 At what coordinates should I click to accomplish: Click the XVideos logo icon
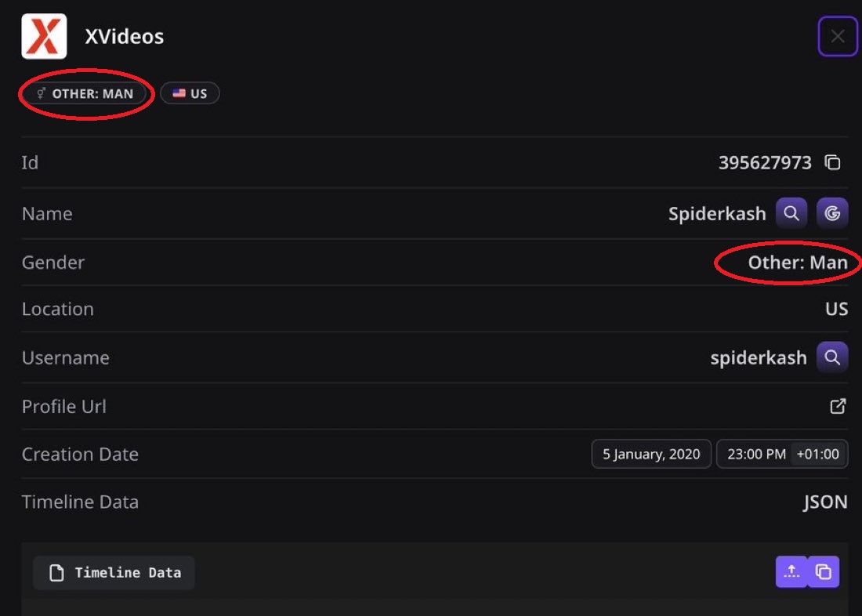[x=44, y=36]
